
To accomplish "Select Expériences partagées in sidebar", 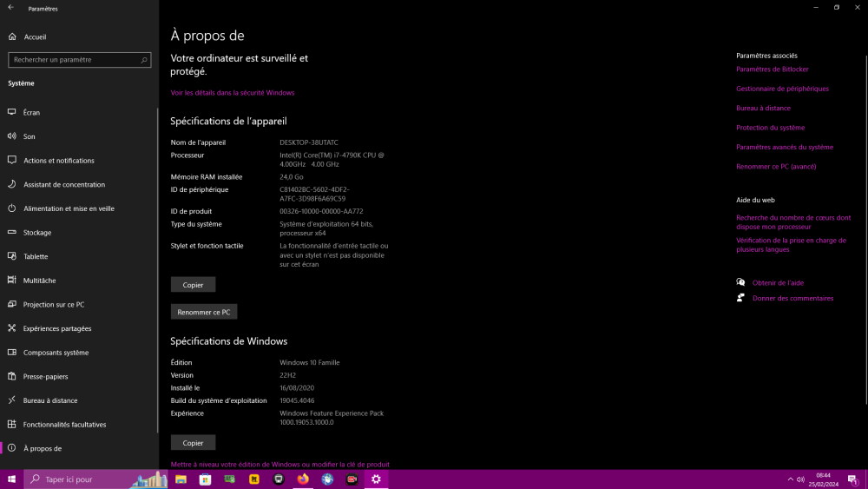I will tap(57, 328).
